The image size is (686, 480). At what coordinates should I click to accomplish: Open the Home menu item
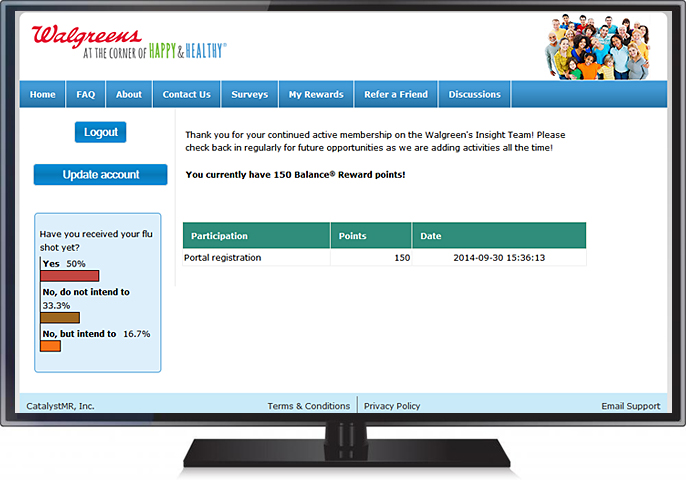[x=43, y=95]
